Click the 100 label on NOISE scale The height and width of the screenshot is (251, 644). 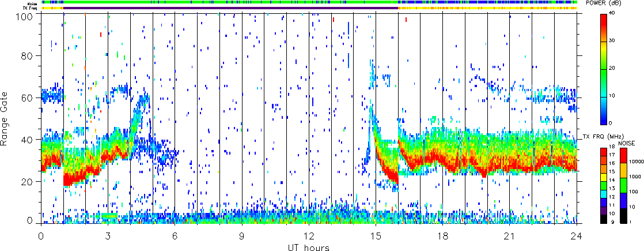point(634,192)
